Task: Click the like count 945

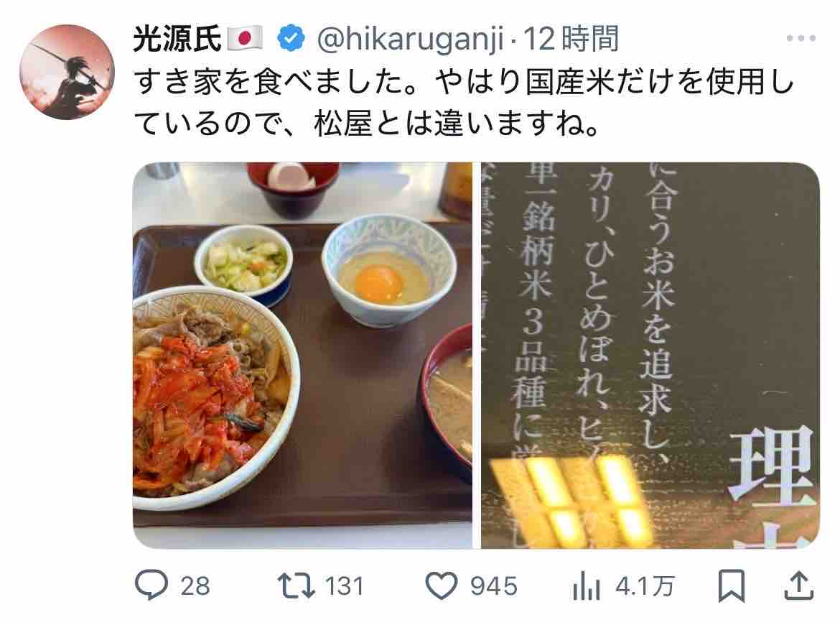Action: (493, 586)
